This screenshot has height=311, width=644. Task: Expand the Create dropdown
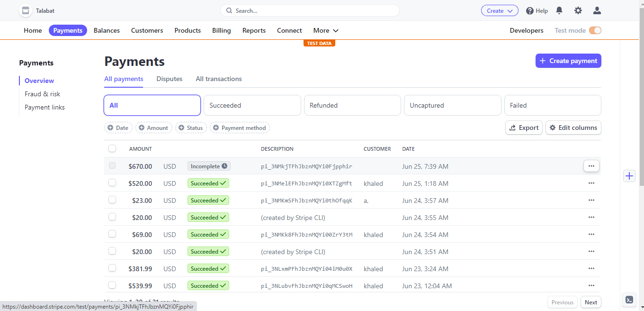pyautogui.click(x=500, y=10)
